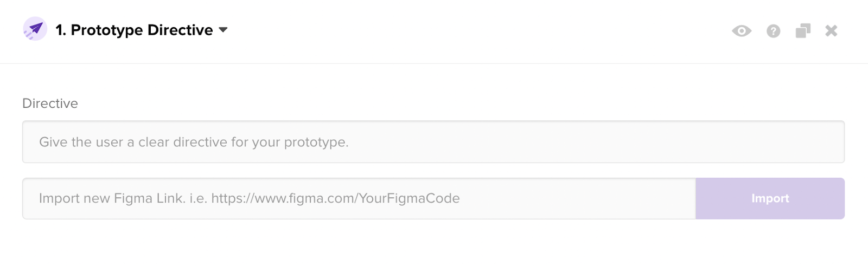
Task: Show help for the Prototype Directive block
Action: pyautogui.click(x=774, y=31)
